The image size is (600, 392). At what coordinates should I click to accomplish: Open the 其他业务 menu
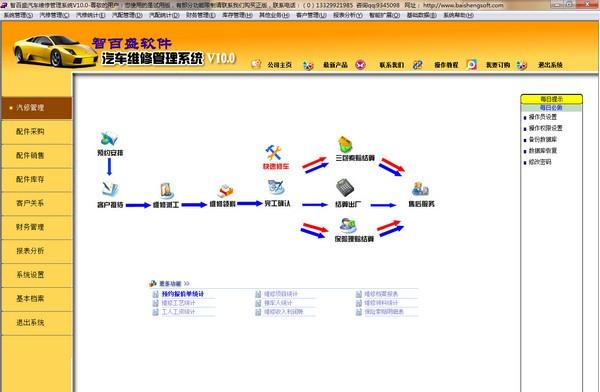274,15
